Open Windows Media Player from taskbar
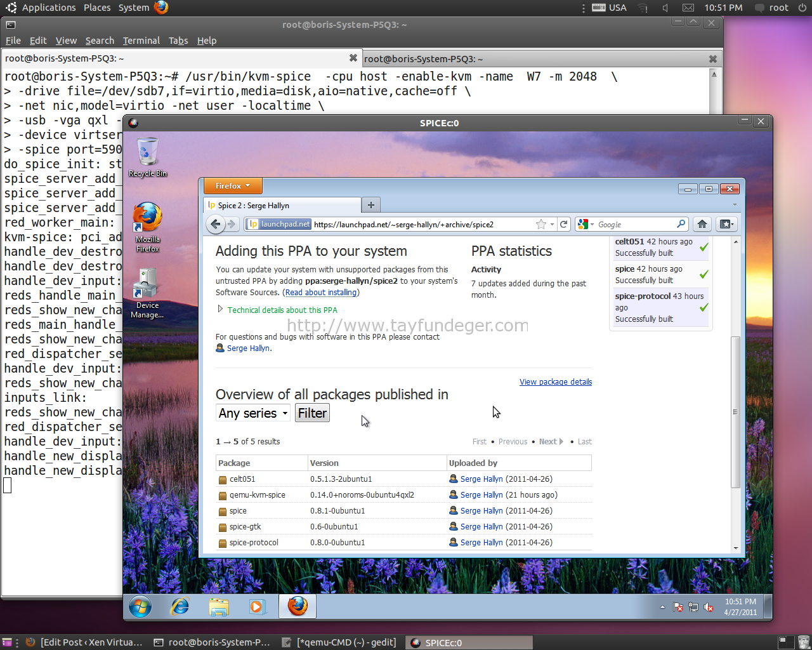 click(x=257, y=607)
